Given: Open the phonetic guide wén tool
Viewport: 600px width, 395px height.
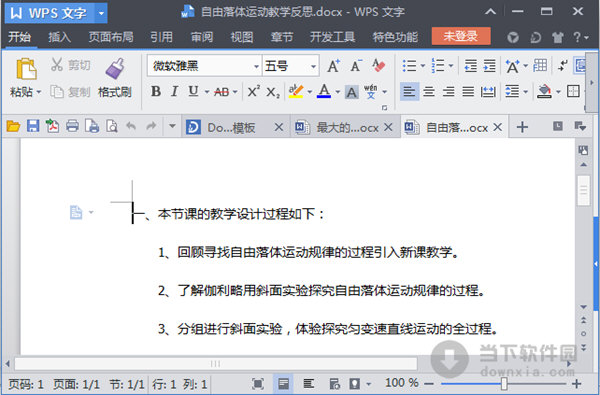Looking at the screenshot, I should click(370, 91).
